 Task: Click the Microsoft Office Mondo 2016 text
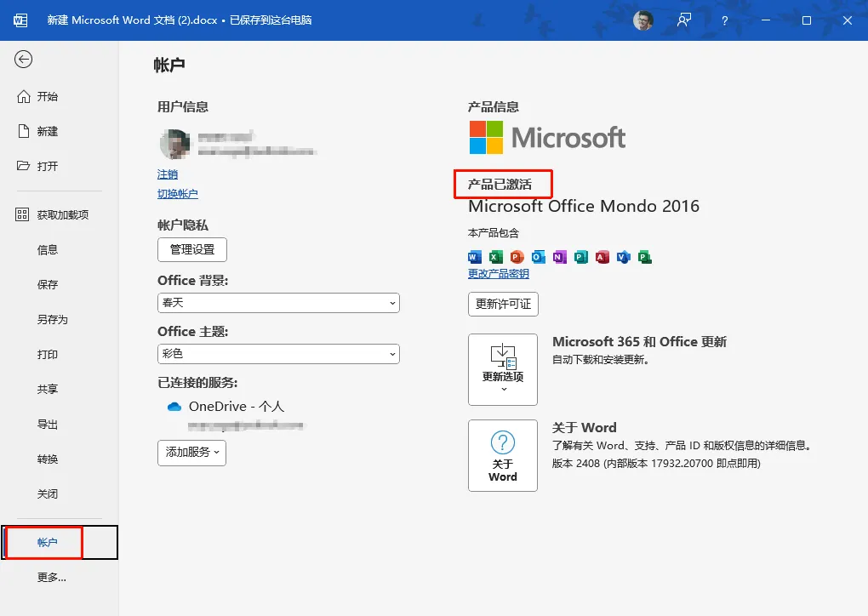(584, 207)
